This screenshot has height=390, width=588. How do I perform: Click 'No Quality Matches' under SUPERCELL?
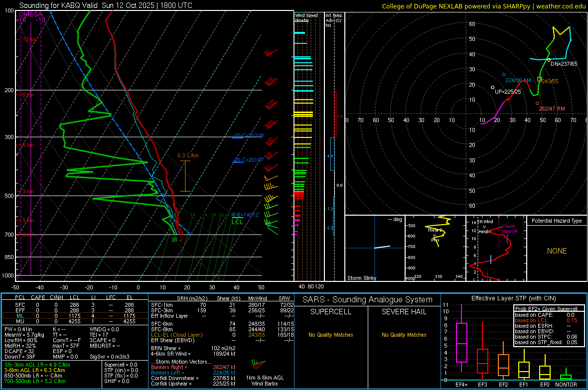coord(331,335)
